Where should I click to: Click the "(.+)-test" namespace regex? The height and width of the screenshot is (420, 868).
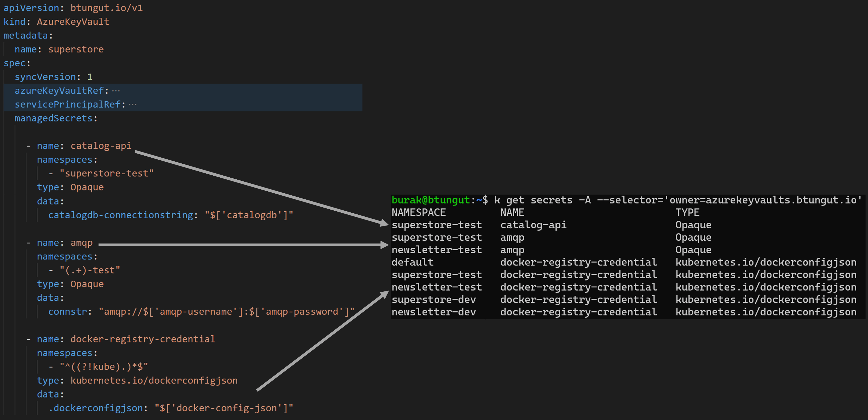point(90,270)
